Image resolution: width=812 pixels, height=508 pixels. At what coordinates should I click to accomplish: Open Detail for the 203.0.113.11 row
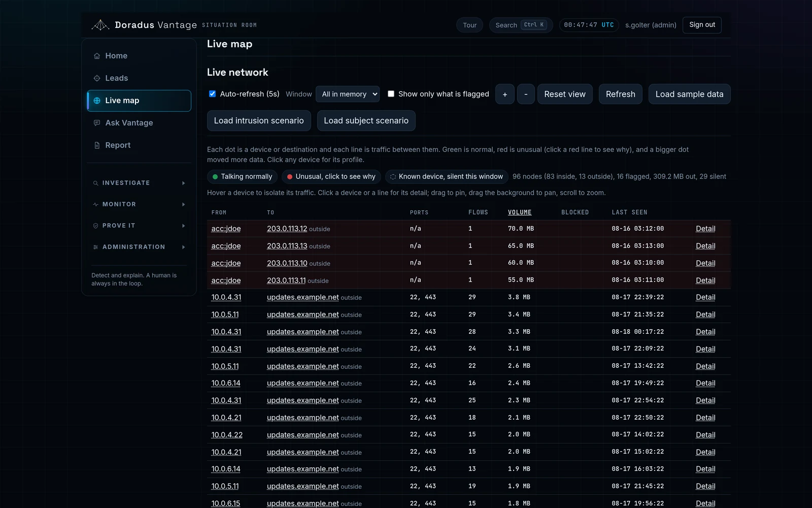705,280
